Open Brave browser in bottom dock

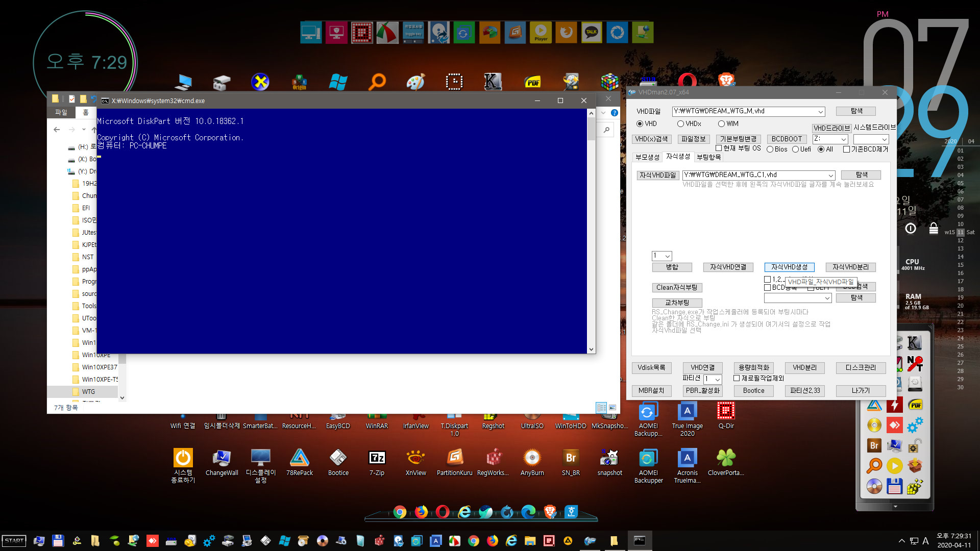click(550, 512)
